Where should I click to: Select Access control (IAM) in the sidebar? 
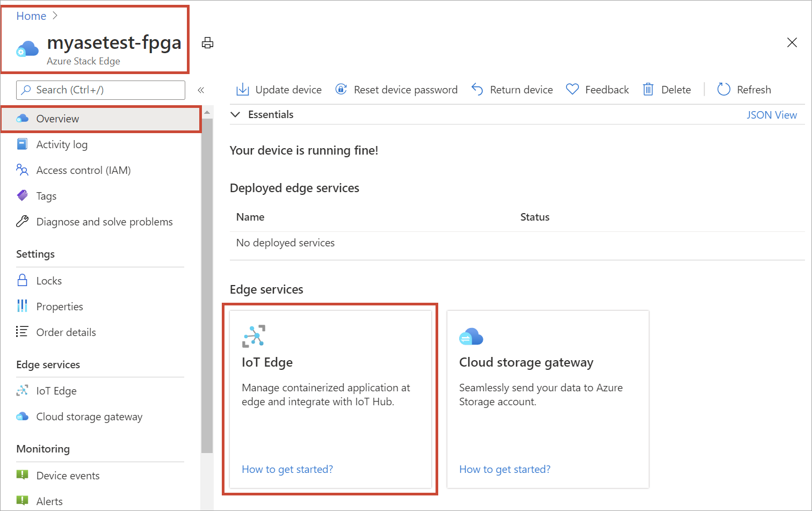tap(83, 170)
